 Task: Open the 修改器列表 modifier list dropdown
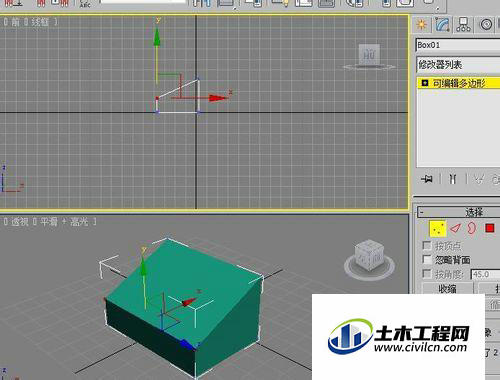coord(458,64)
